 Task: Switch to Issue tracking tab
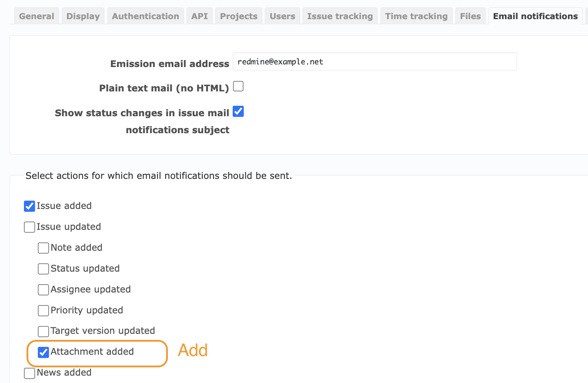[x=340, y=16]
